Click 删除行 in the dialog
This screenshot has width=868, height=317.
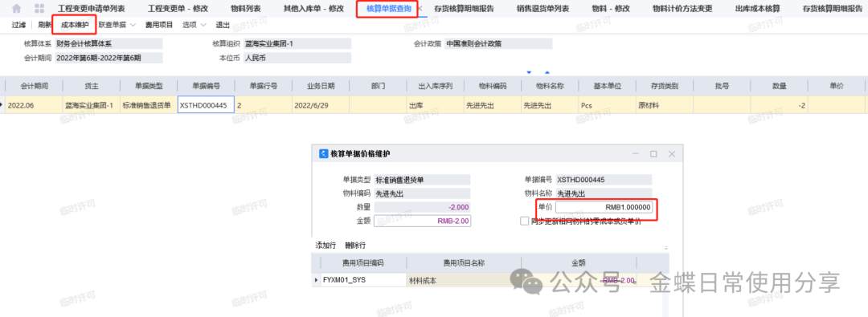(355, 245)
